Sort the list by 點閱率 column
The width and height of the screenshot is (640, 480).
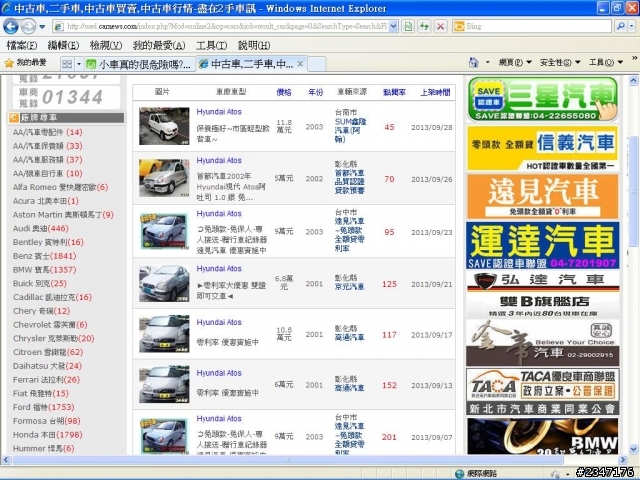coord(394,92)
